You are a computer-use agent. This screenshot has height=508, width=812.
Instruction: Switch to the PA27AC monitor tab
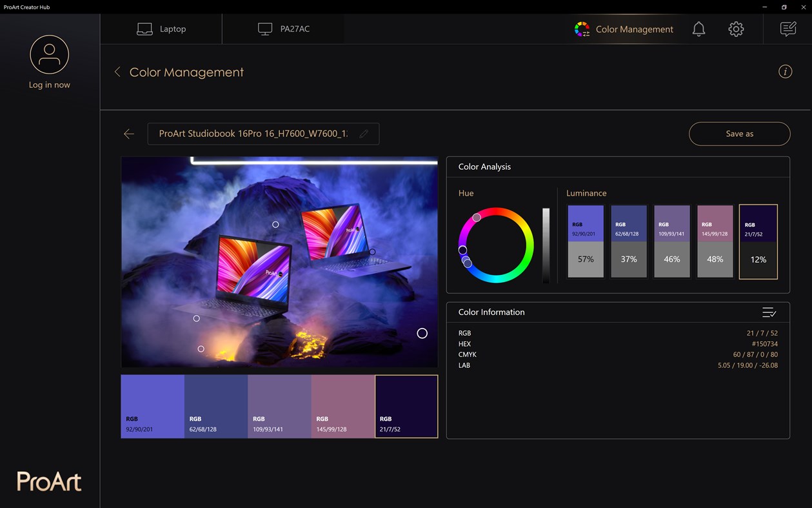pyautogui.click(x=283, y=29)
